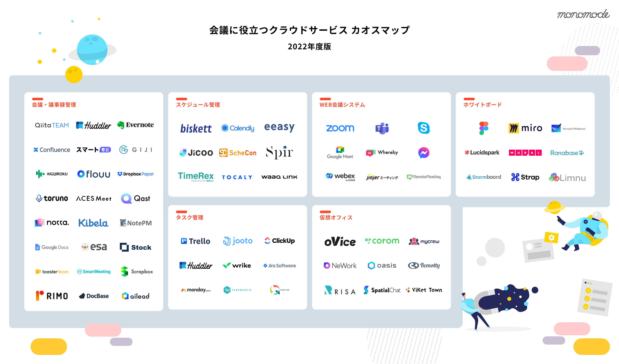Click the oVice icon in 仮想オフィス
The width and height of the screenshot is (619, 364).
pos(340,241)
